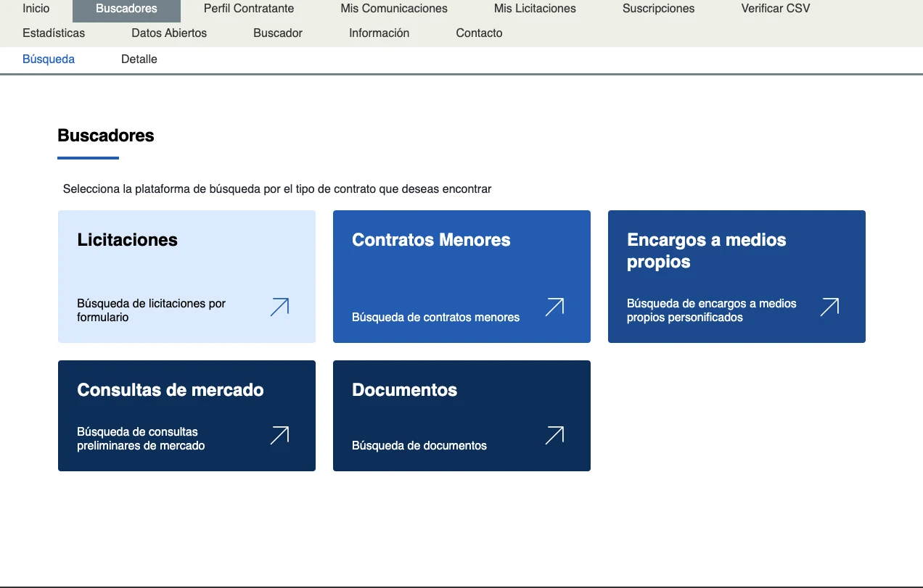Open the Estadísticas menu item
Viewport: 923px width, 588px height.
point(54,33)
